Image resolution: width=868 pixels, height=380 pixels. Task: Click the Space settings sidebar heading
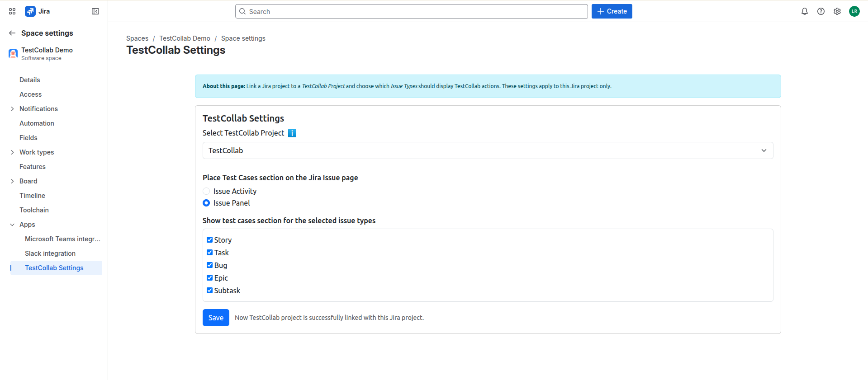click(x=47, y=33)
